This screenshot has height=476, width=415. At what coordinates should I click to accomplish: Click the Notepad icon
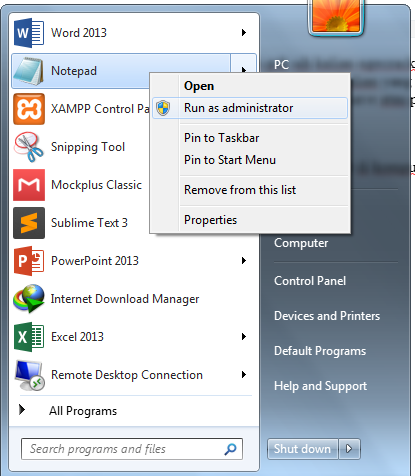(29, 71)
